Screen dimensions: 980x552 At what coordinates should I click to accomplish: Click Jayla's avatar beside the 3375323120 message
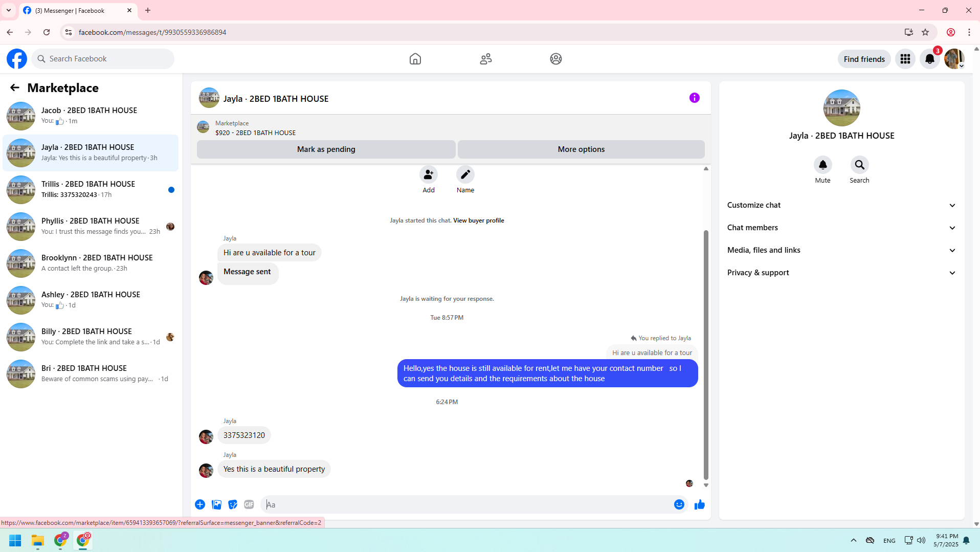206,437
